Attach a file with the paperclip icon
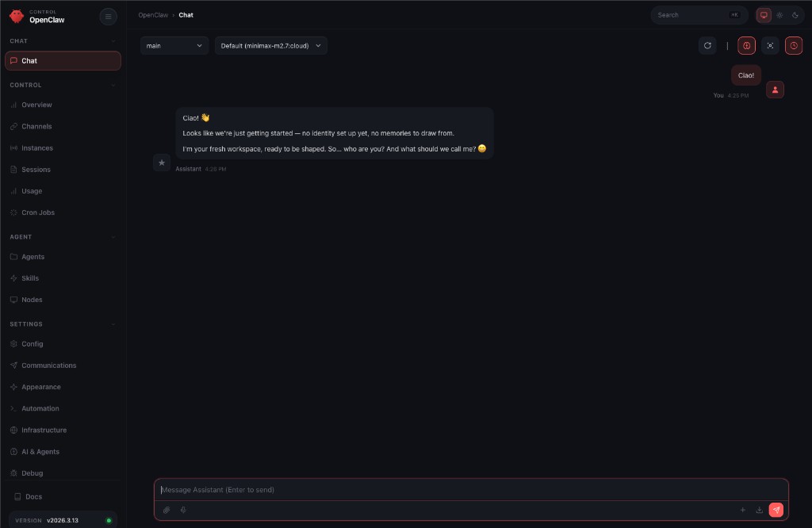Image resolution: width=812 pixels, height=528 pixels. 167,510
